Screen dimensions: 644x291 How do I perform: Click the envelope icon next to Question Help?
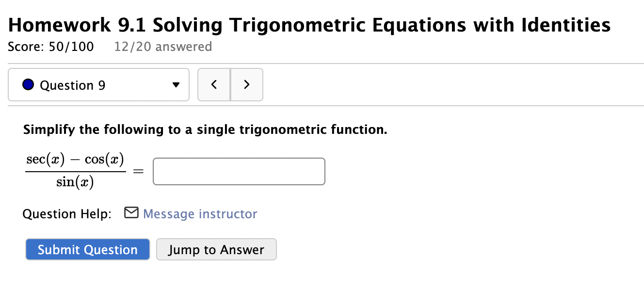(x=131, y=212)
